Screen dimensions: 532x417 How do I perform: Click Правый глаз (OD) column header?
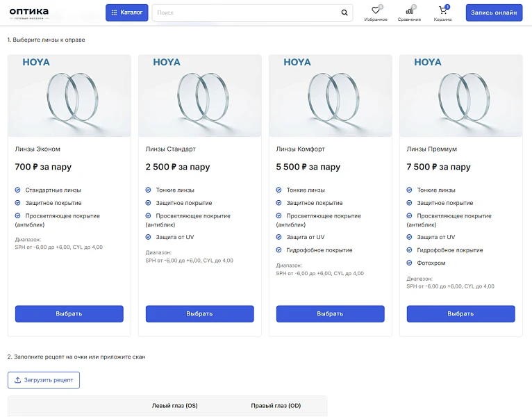point(276,406)
